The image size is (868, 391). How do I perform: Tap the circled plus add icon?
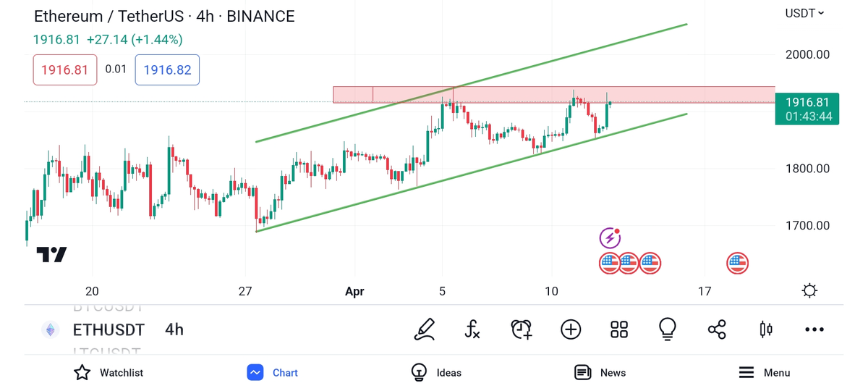tap(571, 329)
